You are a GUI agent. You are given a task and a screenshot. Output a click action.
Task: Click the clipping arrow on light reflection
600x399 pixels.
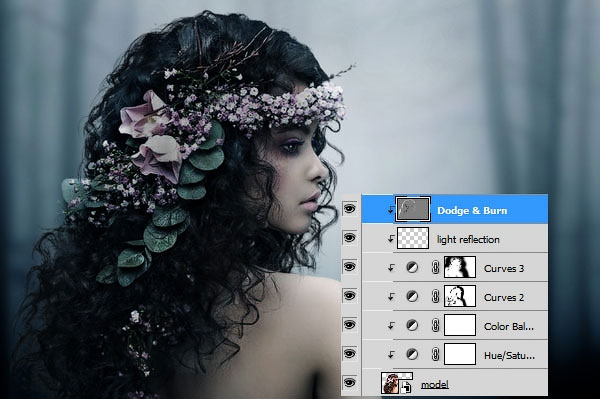click(391, 239)
